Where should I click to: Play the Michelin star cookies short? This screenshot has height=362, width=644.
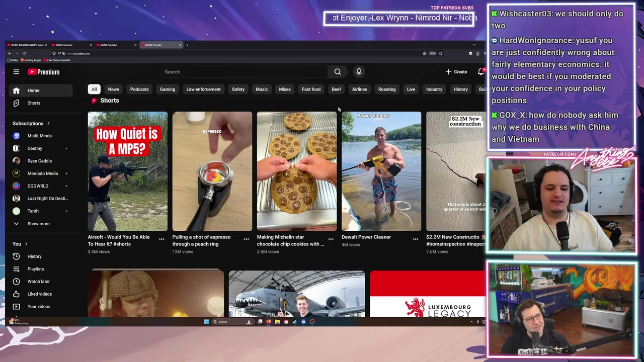coord(297,171)
